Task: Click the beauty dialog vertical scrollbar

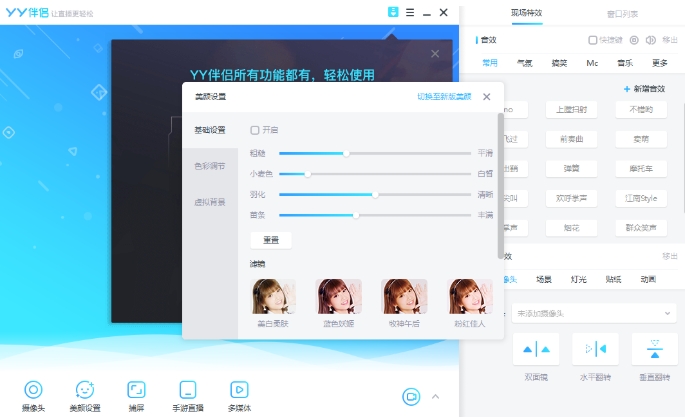Action: 500,186
